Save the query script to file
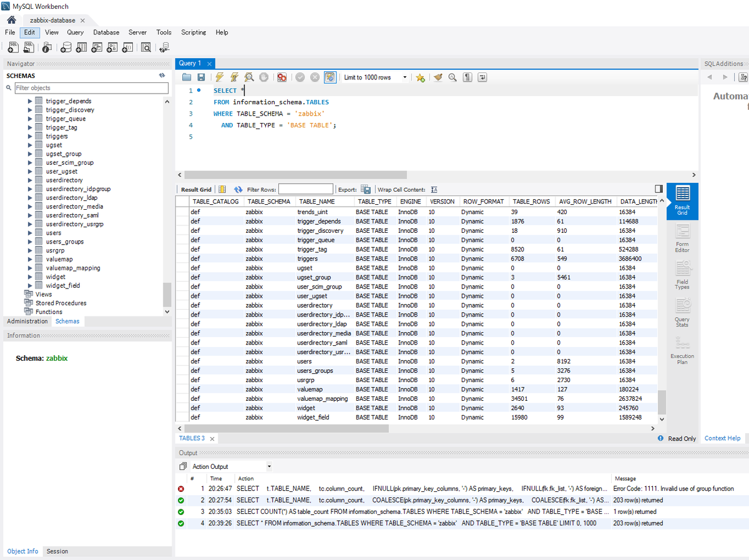 (x=201, y=77)
